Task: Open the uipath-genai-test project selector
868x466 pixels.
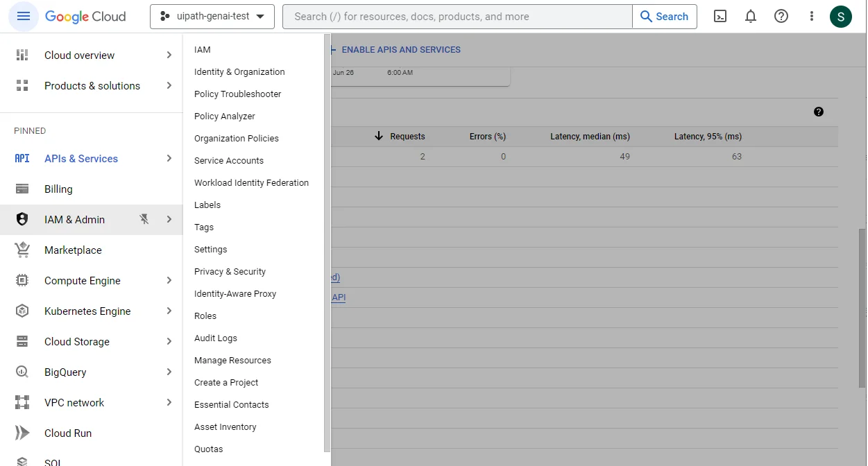Action: coord(212,17)
